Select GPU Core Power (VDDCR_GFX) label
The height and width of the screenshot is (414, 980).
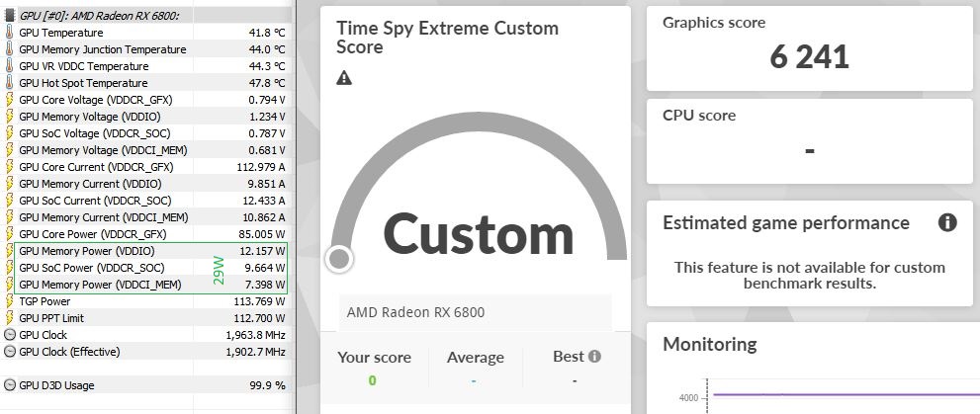tap(93, 234)
